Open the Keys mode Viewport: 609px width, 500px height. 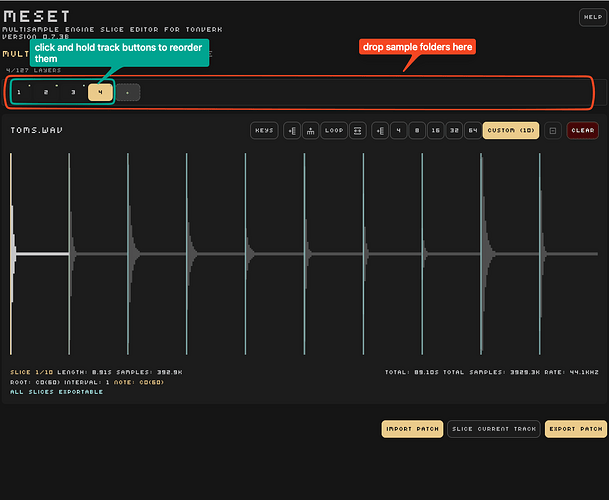click(264, 130)
